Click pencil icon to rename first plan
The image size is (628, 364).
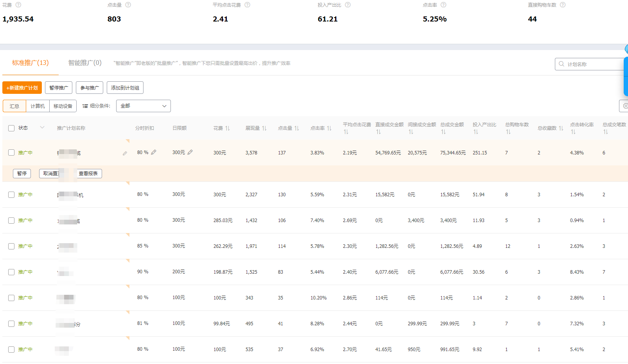[x=125, y=153]
